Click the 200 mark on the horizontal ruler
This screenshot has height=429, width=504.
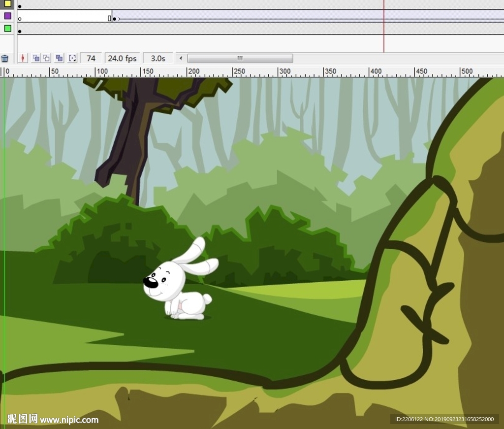[194, 71]
